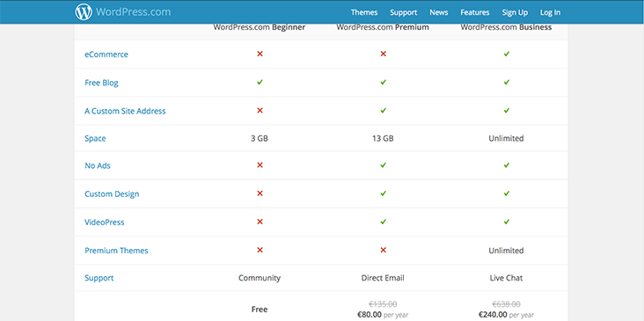Click "Unlimited" in the Space row
The height and width of the screenshot is (321, 644).
[x=506, y=138]
